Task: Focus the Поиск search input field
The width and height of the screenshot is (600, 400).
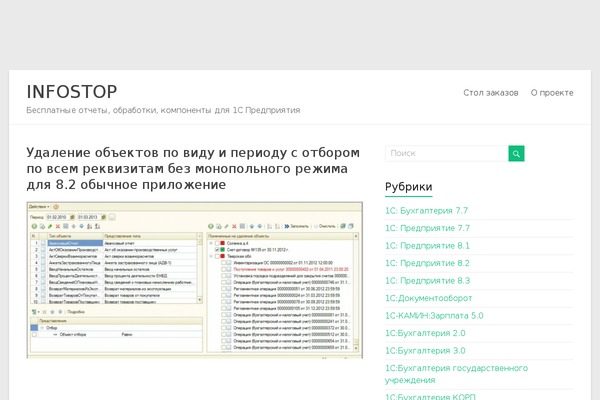Action: click(447, 153)
